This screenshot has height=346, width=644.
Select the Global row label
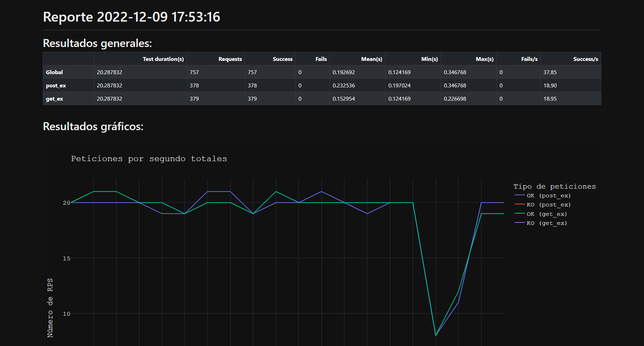coord(54,72)
